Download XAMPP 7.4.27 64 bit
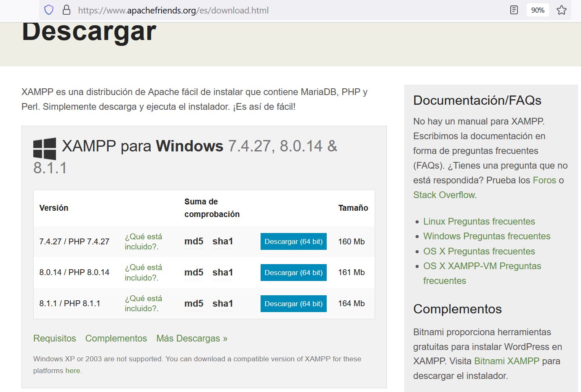The image size is (581, 392). [293, 241]
